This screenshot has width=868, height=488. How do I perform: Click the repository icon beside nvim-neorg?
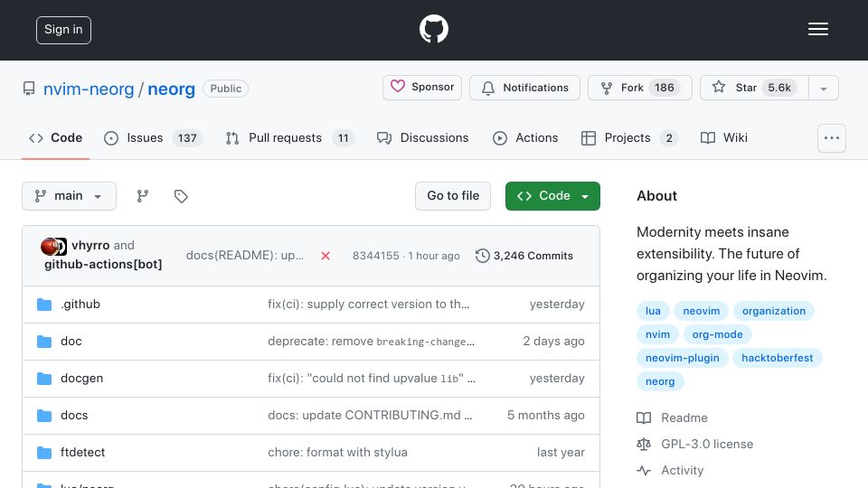pos(29,89)
